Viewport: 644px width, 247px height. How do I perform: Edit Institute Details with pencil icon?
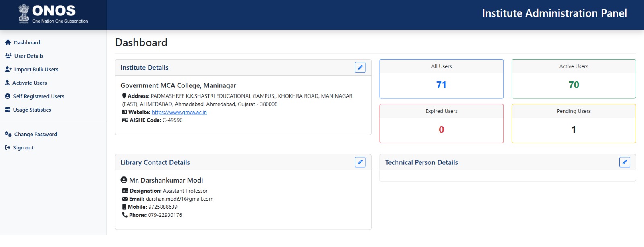(x=360, y=68)
